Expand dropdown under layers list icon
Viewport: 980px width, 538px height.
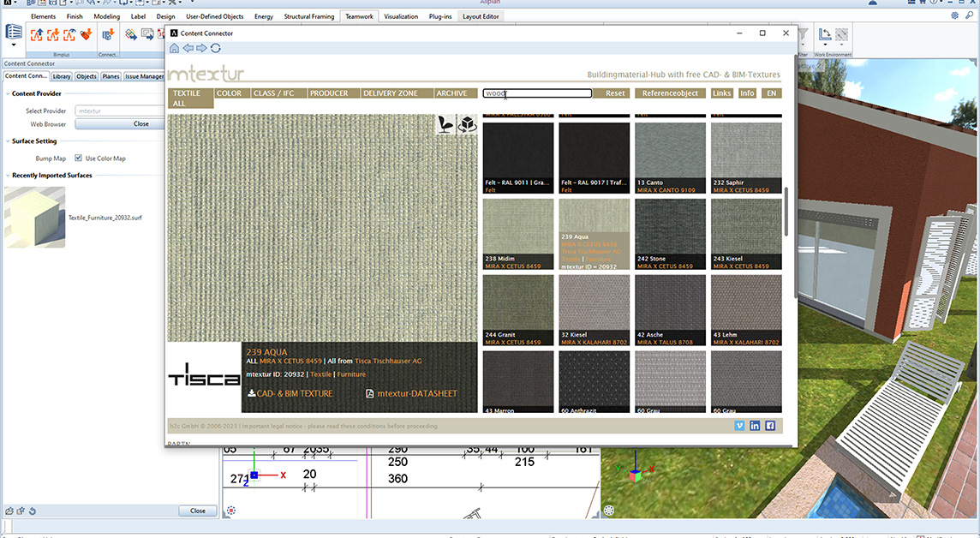pyautogui.click(x=13, y=45)
